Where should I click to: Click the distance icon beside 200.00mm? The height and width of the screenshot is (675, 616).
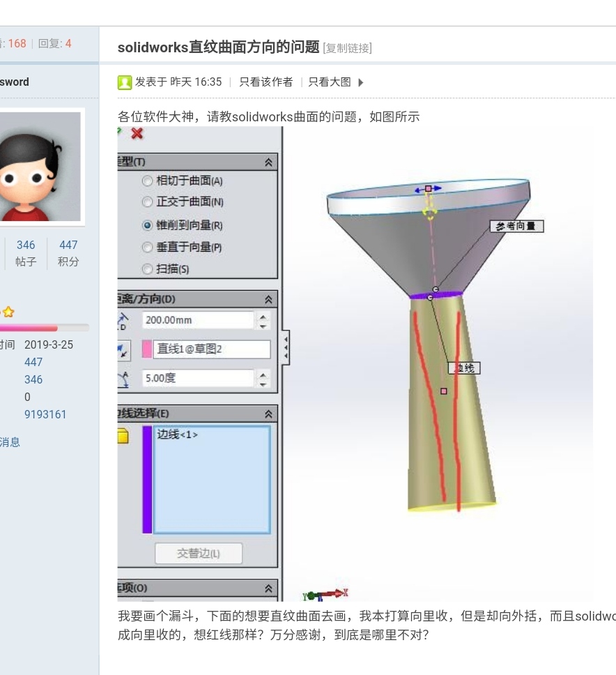(123, 321)
